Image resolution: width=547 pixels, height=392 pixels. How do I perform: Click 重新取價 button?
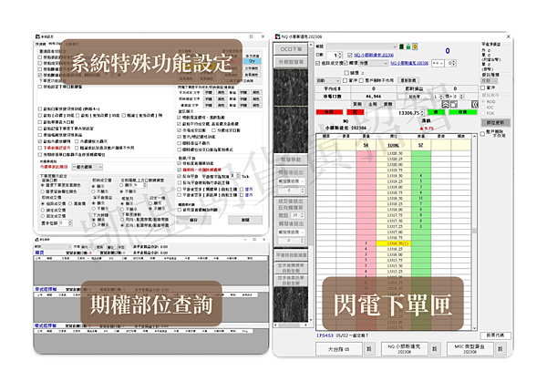pyautogui.click(x=408, y=80)
